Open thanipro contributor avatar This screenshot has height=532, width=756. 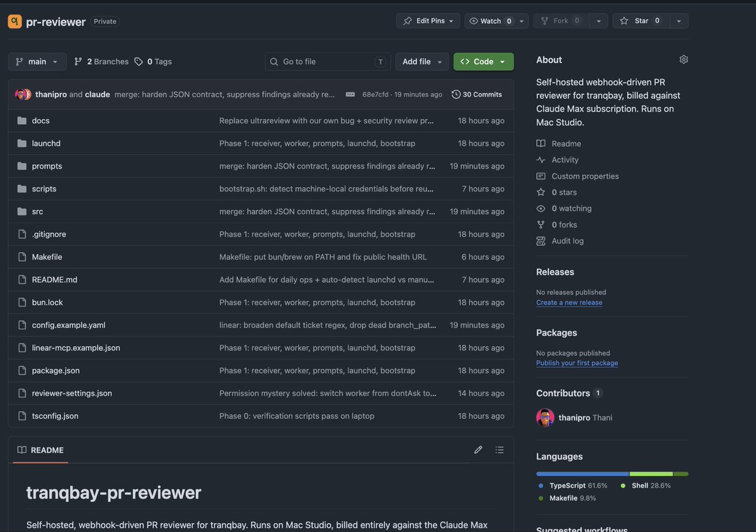pos(545,417)
